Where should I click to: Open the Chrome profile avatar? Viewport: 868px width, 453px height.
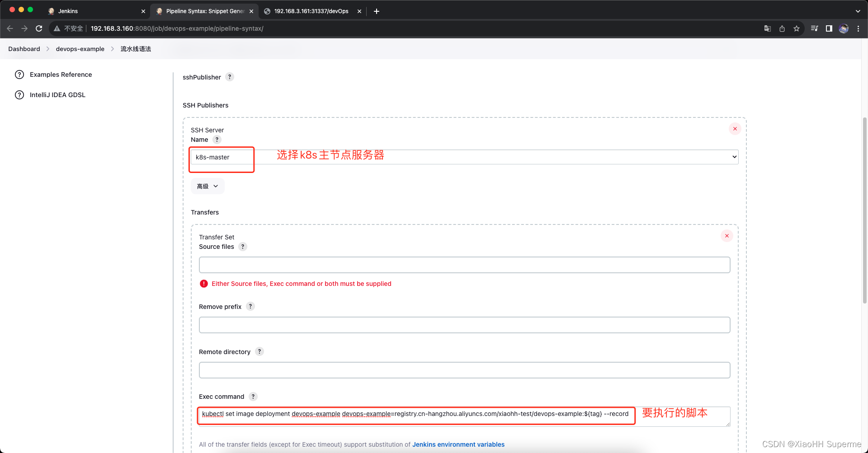click(844, 28)
